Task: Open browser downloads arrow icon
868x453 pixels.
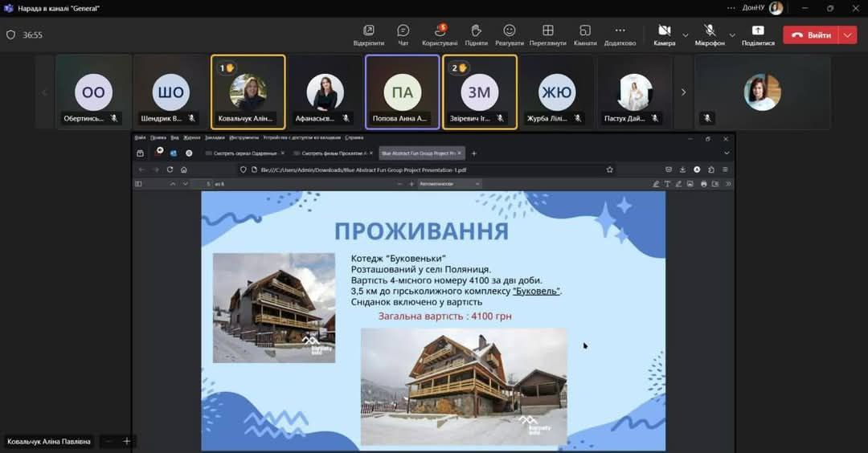Action: pyautogui.click(x=682, y=169)
